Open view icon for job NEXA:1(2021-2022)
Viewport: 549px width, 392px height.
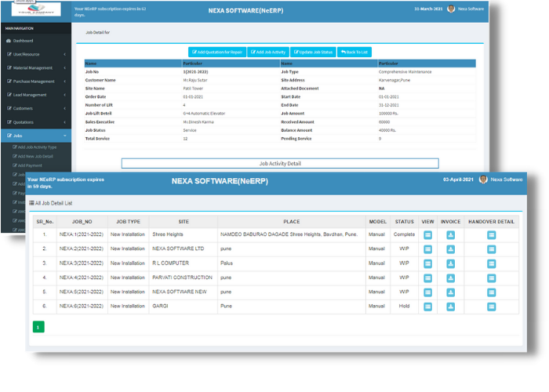click(428, 234)
